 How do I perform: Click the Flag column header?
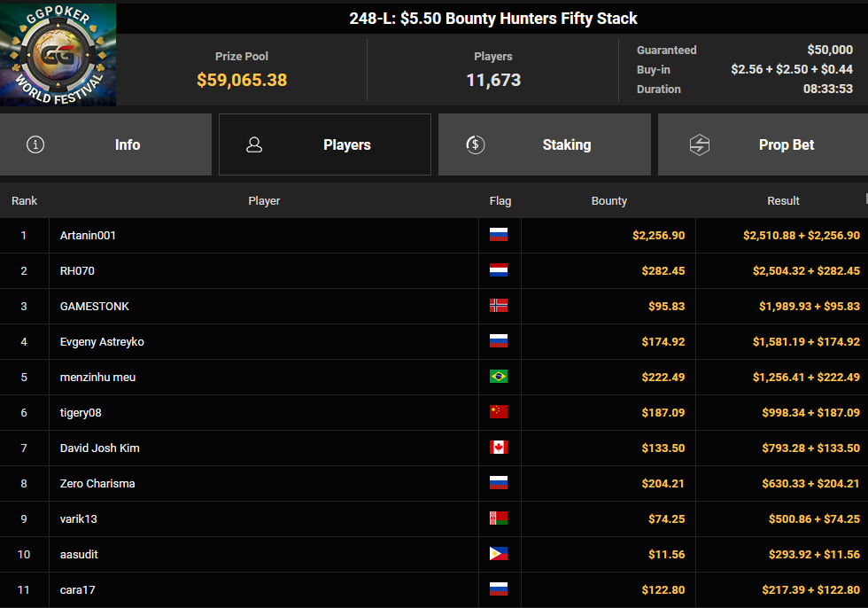(500, 200)
